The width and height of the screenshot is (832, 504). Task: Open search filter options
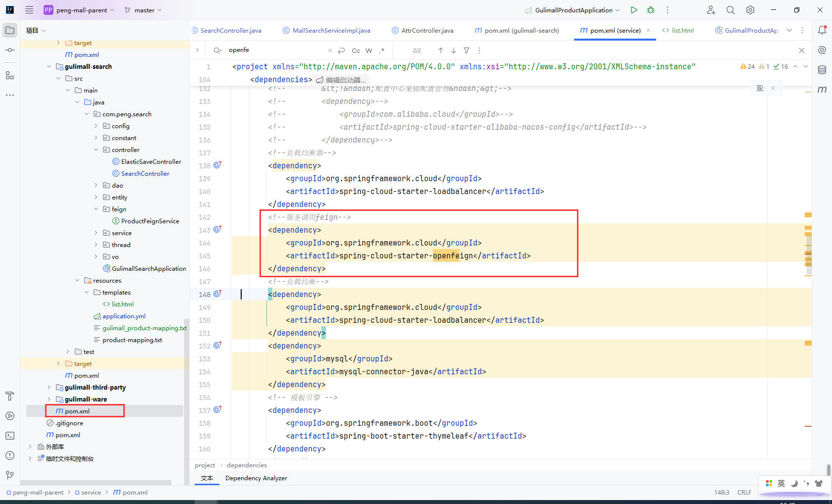tap(467, 50)
